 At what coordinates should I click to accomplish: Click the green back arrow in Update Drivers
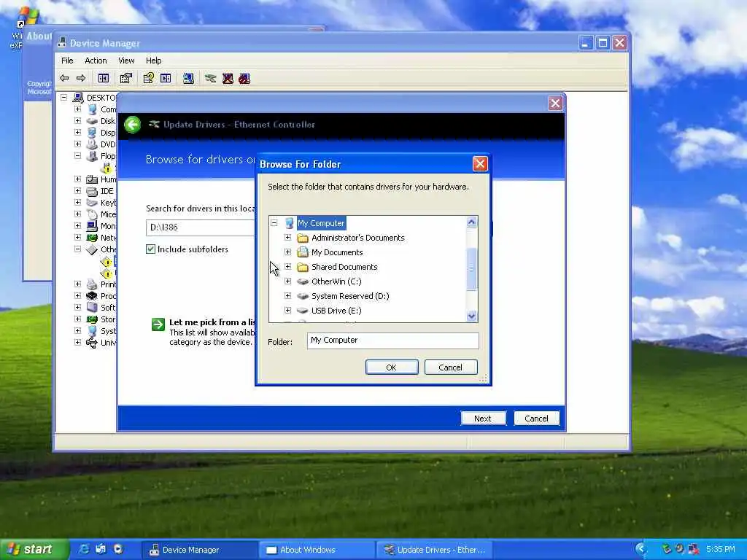(x=133, y=125)
